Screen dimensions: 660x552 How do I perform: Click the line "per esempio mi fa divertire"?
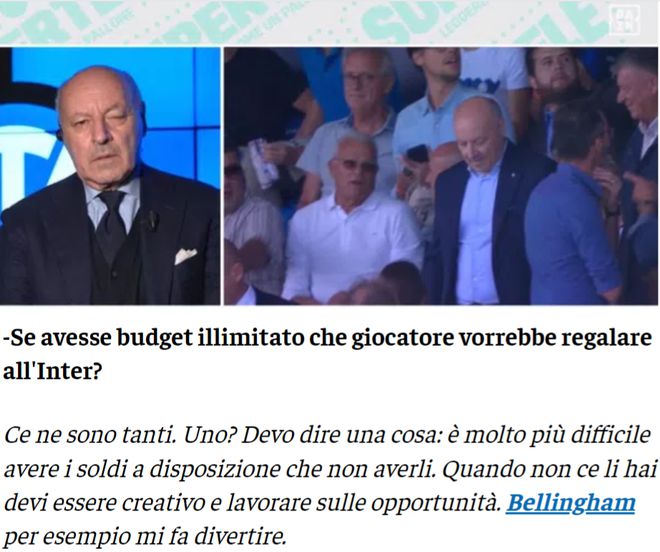(x=144, y=537)
